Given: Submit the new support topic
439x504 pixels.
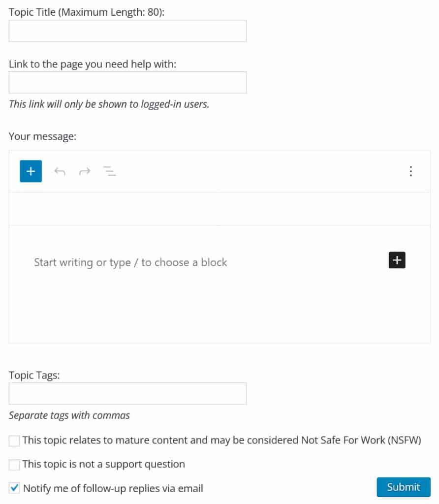Looking at the screenshot, I should (403, 487).
